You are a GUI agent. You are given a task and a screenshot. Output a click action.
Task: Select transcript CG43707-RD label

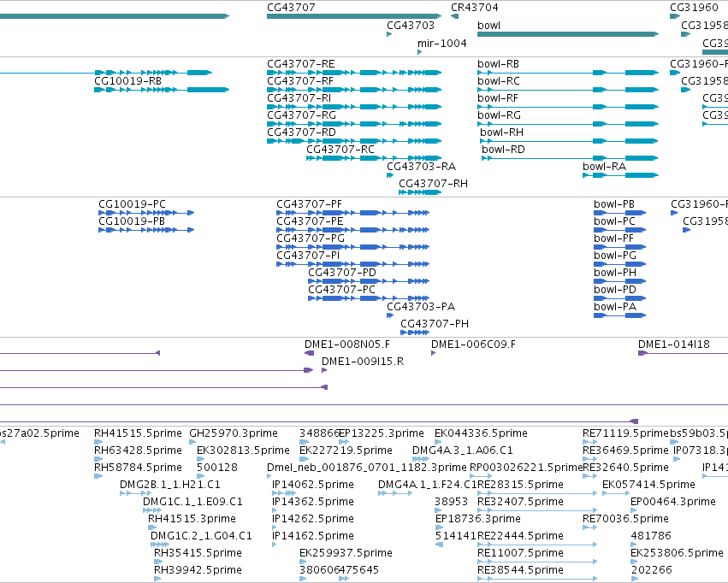301,132
